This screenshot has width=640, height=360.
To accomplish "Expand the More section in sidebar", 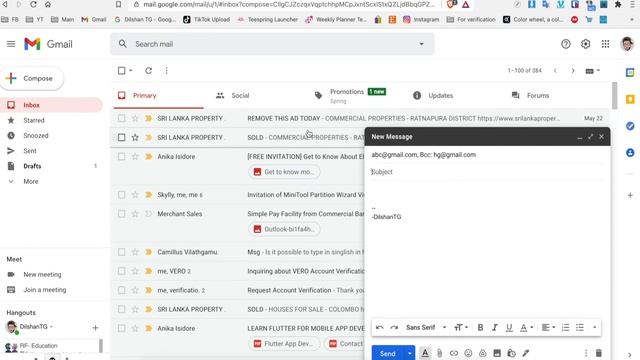I will (x=31, y=181).
